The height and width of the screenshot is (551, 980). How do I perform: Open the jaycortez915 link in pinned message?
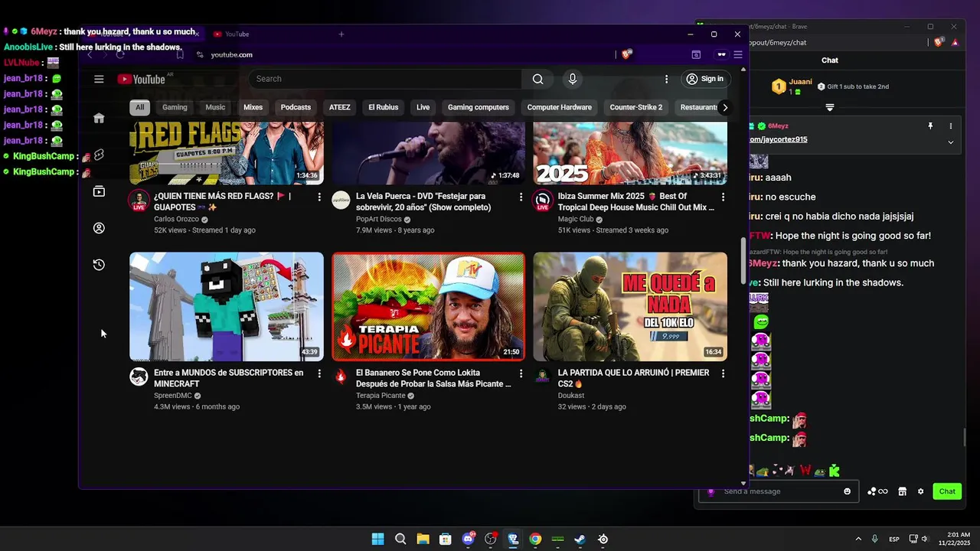point(779,139)
